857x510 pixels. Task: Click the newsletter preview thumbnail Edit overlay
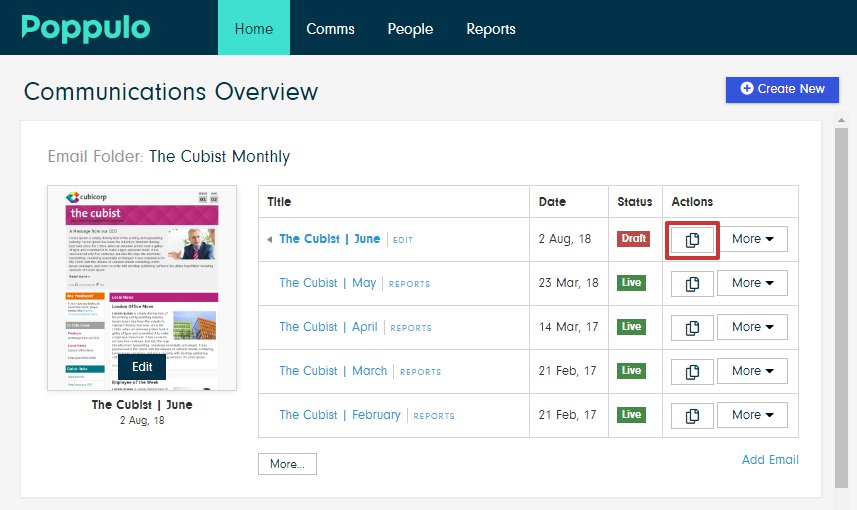point(142,367)
